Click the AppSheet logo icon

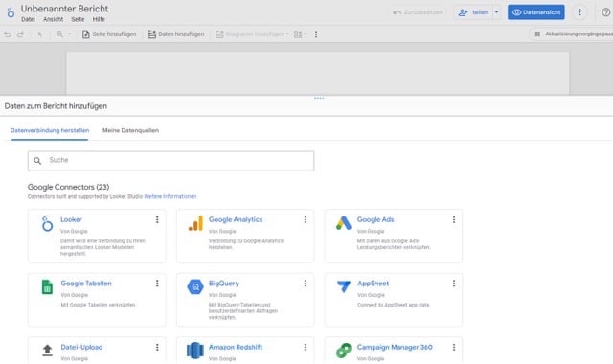coord(344,286)
